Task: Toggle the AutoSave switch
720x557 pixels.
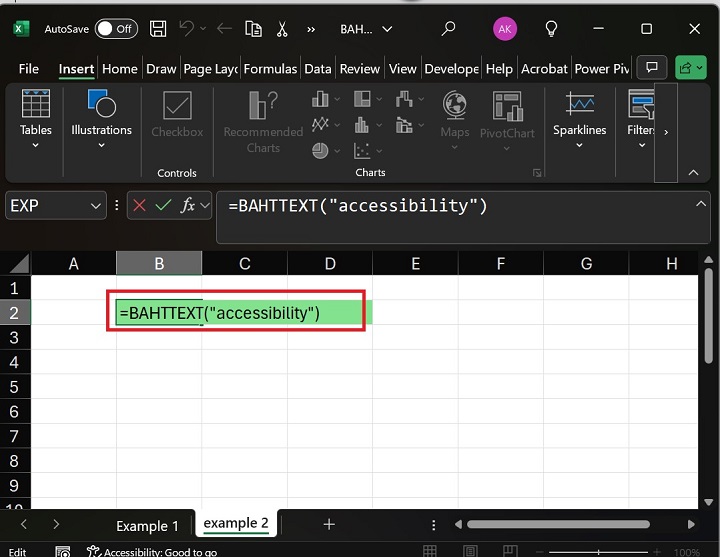Action: [116, 29]
